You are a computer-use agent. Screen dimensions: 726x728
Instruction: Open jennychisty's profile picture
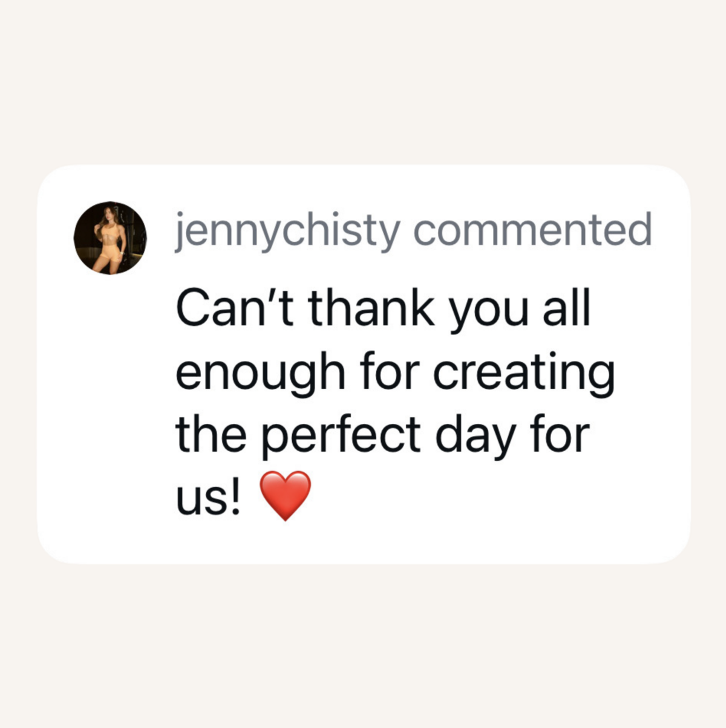tap(110, 238)
